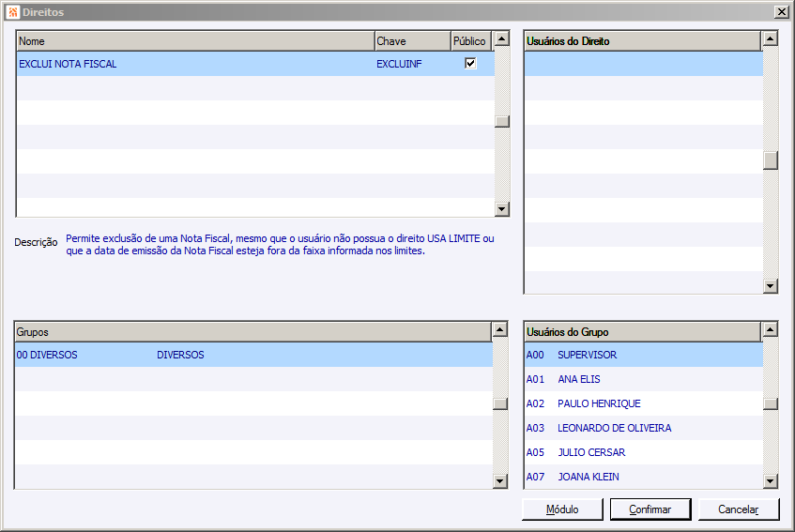Click the Confirmar button

pyautogui.click(x=650, y=509)
